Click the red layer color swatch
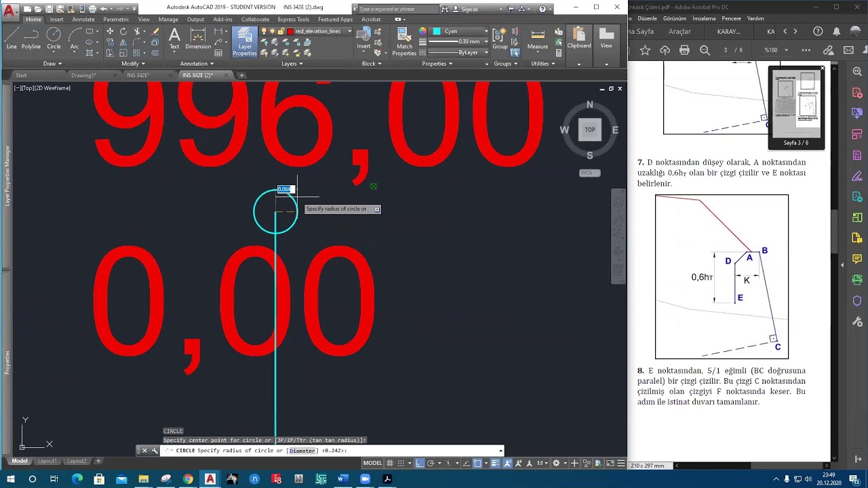Image resolution: width=868 pixels, height=488 pixels. coord(290,31)
